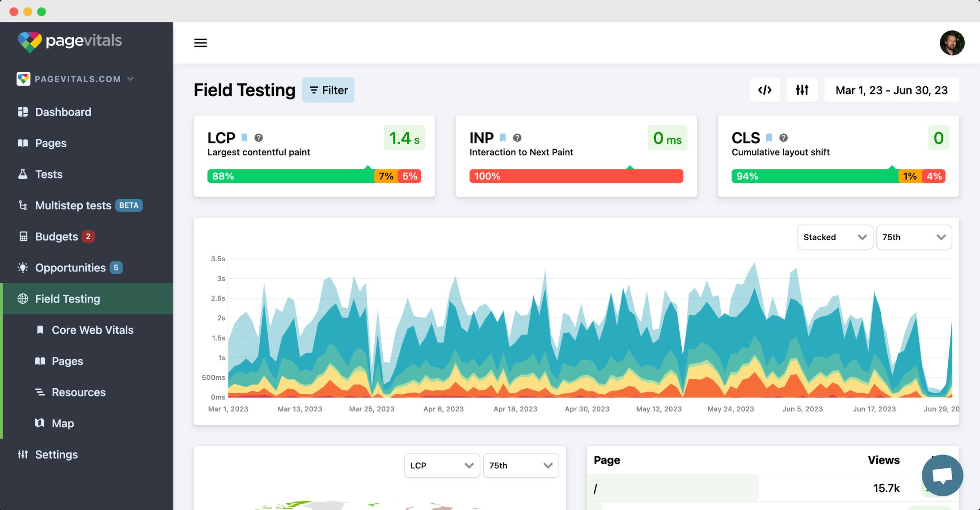
Task: Click the pagevitals logo
Action: click(70, 41)
